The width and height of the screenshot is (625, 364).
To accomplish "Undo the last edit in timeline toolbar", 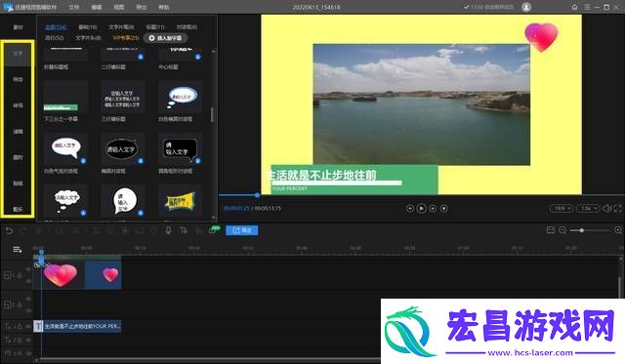I will pyautogui.click(x=9, y=230).
